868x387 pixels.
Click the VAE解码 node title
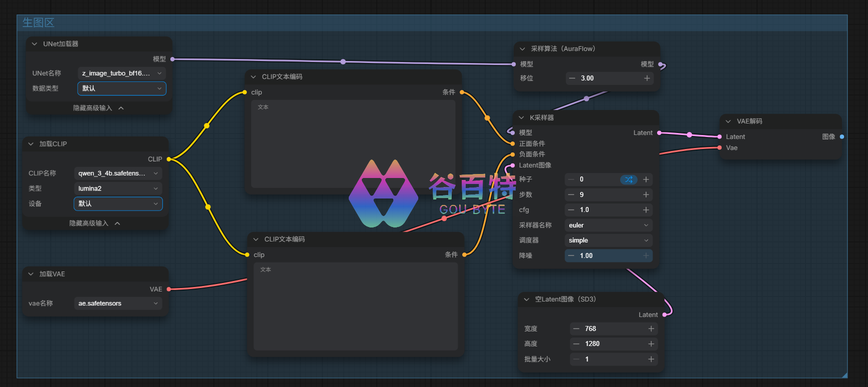click(750, 121)
